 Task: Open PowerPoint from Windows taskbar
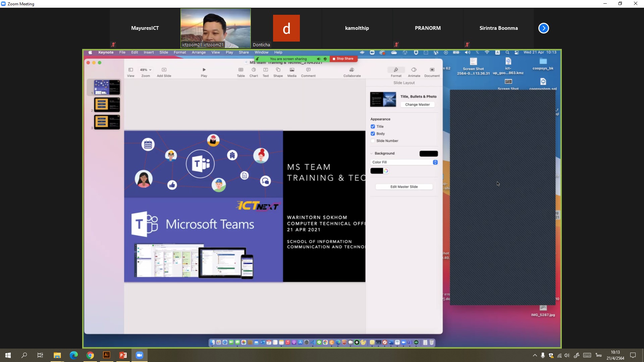pos(123,355)
